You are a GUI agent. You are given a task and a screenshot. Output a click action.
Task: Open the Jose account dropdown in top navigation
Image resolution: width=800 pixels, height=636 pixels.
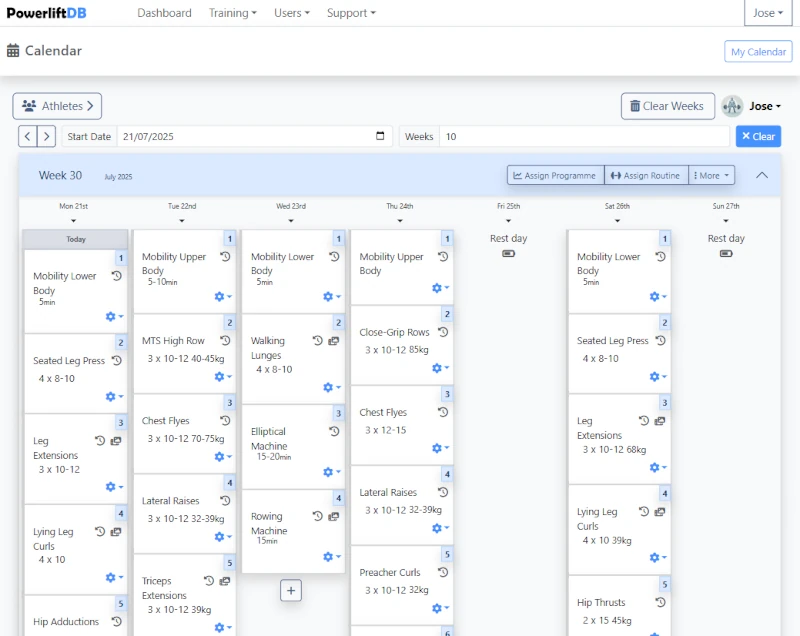point(768,13)
